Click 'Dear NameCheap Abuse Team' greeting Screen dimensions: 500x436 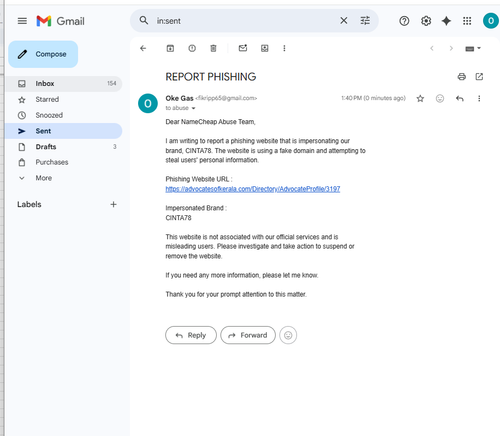point(210,122)
